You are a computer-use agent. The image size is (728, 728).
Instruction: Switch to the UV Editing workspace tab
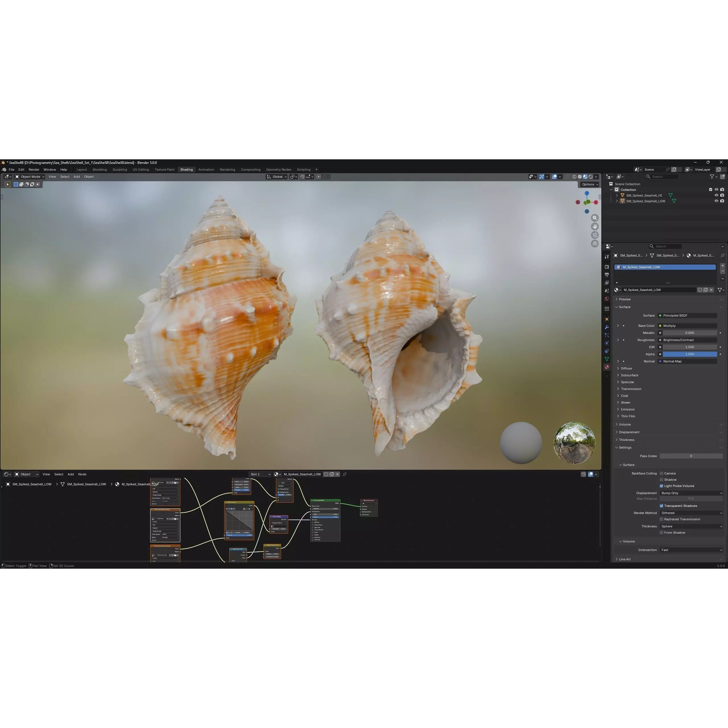point(141,170)
